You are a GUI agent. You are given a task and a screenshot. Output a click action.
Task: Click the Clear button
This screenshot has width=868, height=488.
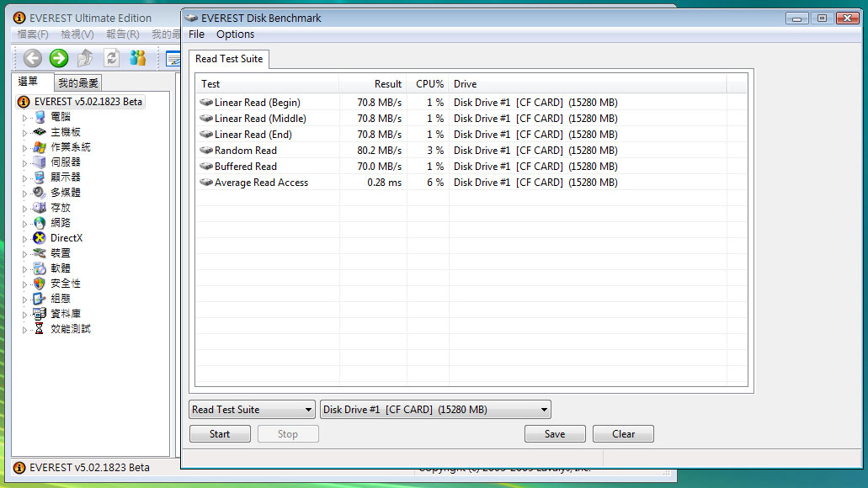coord(623,434)
